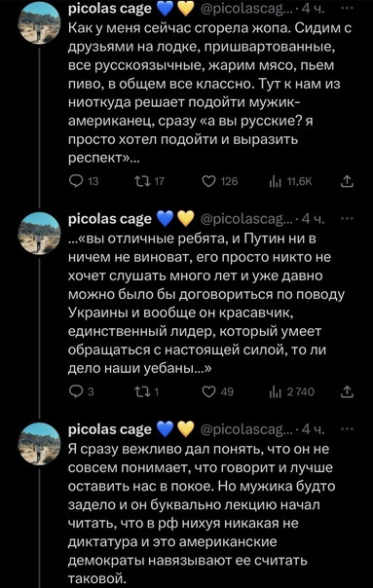Open more options menu on first tweet
Screen dimensions: 373x588
(x=347, y=8)
